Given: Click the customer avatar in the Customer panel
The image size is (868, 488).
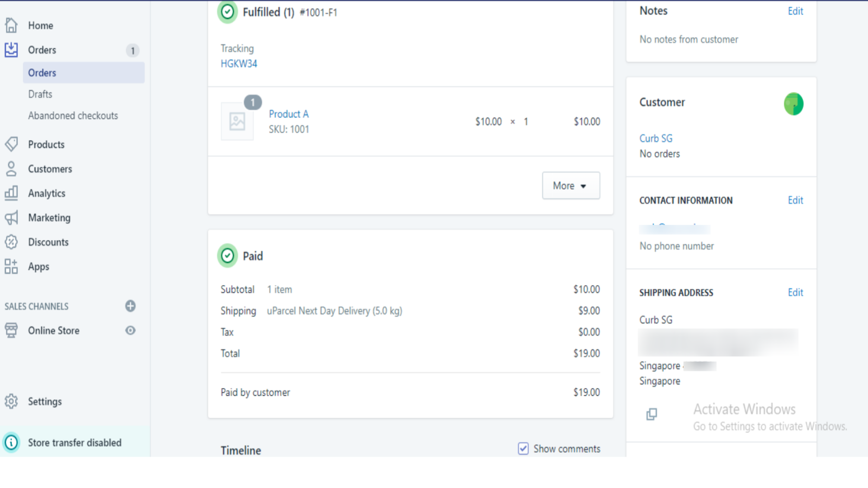Looking at the screenshot, I should point(793,104).
